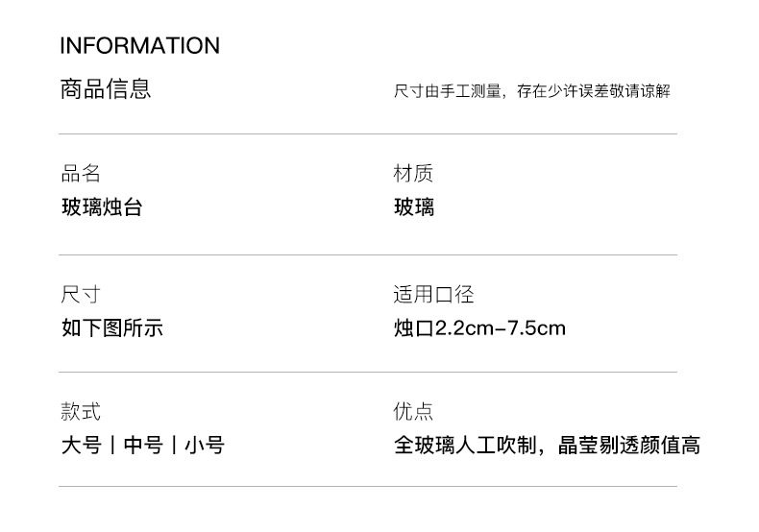This screenshot has width=759, height=532.
Task: Click the INFORMATION heading
Action: (x=139, y=45)
